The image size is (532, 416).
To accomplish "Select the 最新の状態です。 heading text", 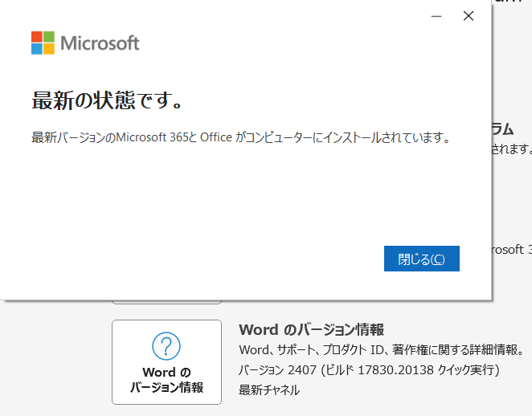I will 108,100.
